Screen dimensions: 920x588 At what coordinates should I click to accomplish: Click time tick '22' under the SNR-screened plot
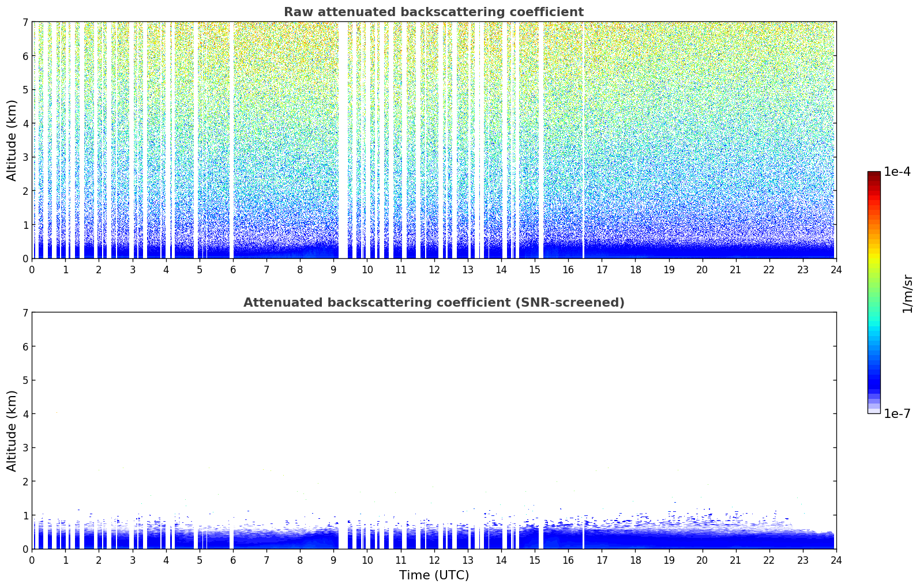click(769, 560)
